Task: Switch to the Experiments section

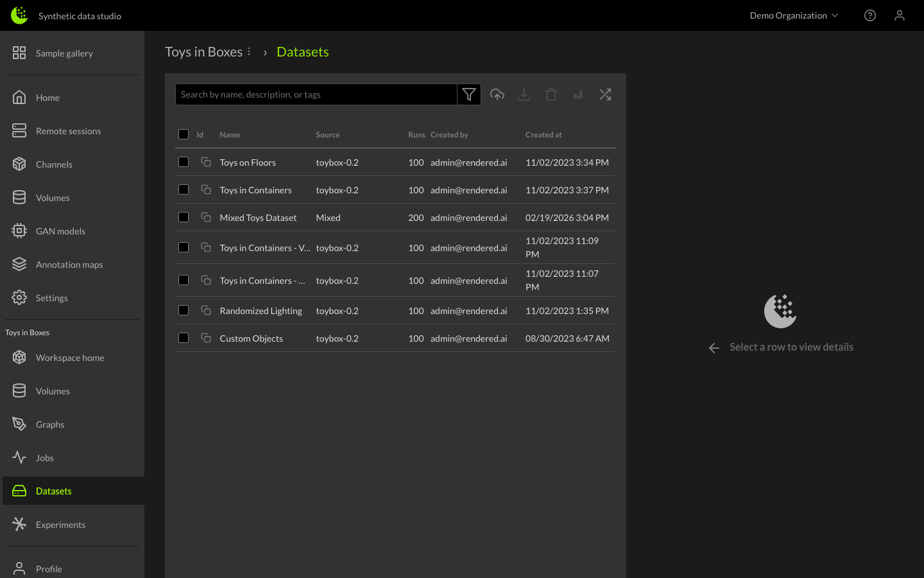Action: pyautogui.click(x=60, y=524)
